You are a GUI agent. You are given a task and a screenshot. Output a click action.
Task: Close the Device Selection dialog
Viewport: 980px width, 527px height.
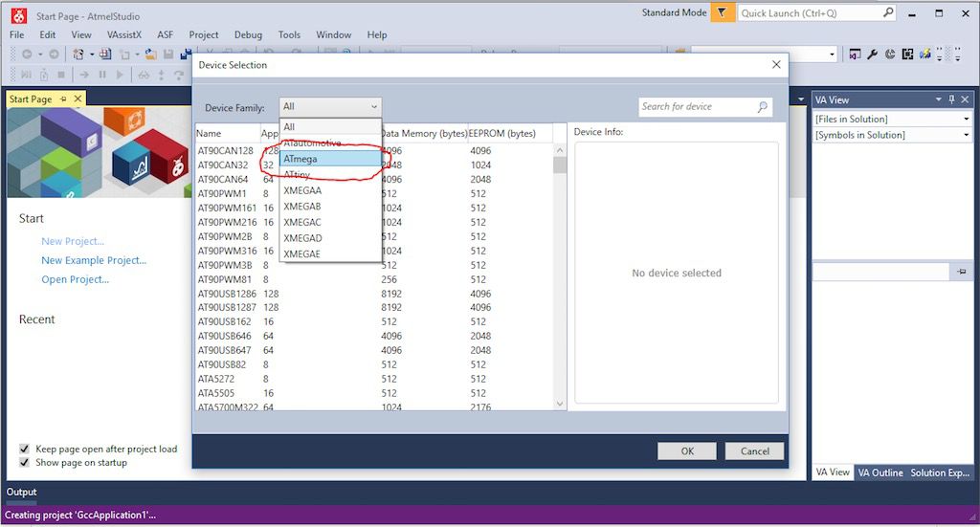[775, 64]
